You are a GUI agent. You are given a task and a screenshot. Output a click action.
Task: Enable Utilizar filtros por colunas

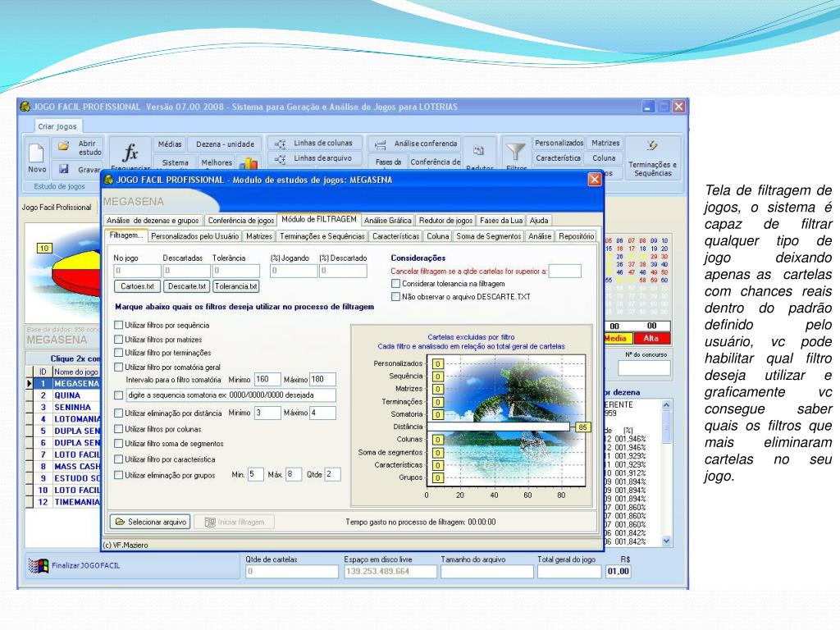point(118,429)
